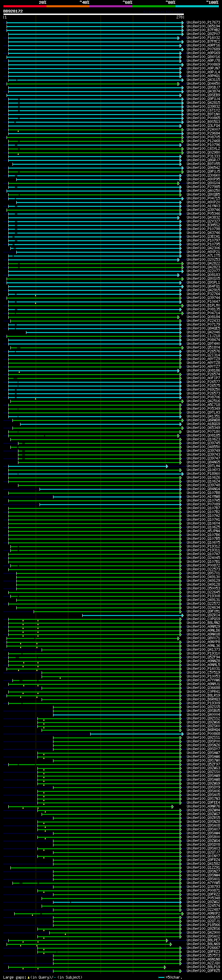Select the UniRef100_P07089 label
The width and height of the screenshot is (222, 980).
[x=203, y=504]
